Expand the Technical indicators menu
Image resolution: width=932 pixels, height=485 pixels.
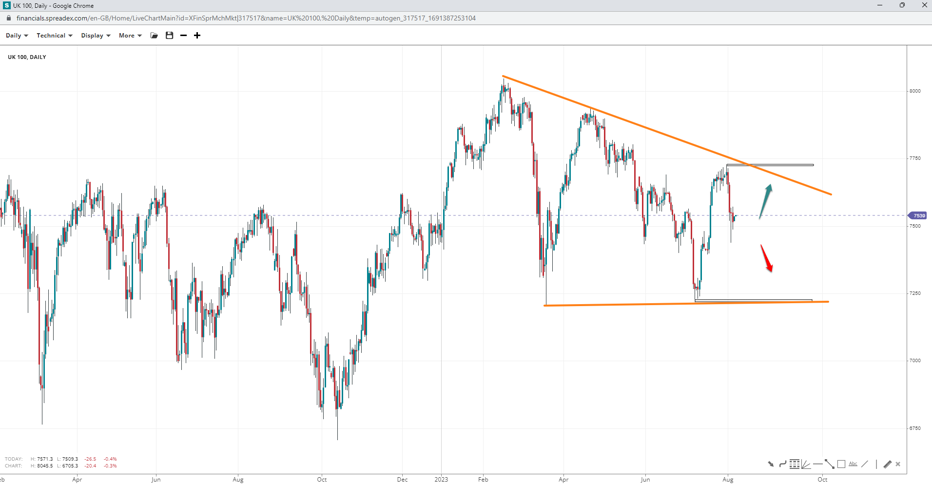tap(54, 36)
